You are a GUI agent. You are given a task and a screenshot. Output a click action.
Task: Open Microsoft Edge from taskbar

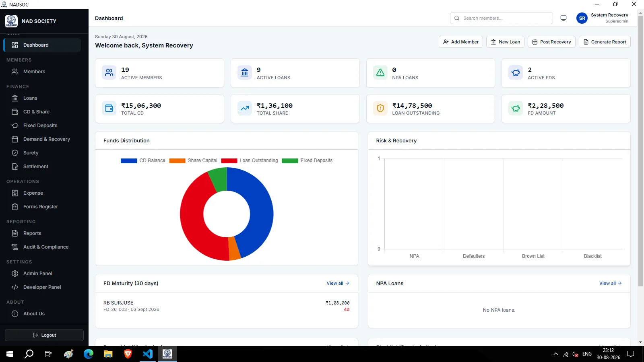pos(89,354)
